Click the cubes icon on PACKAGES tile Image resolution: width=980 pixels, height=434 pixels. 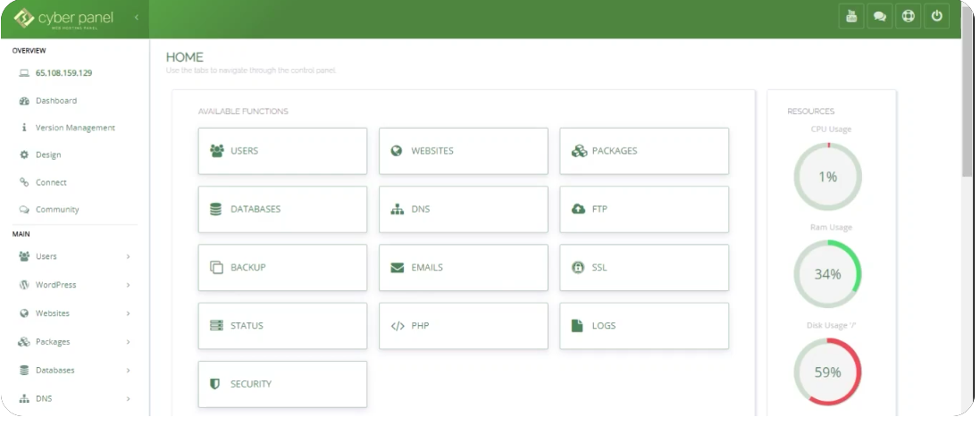(579, 151)
